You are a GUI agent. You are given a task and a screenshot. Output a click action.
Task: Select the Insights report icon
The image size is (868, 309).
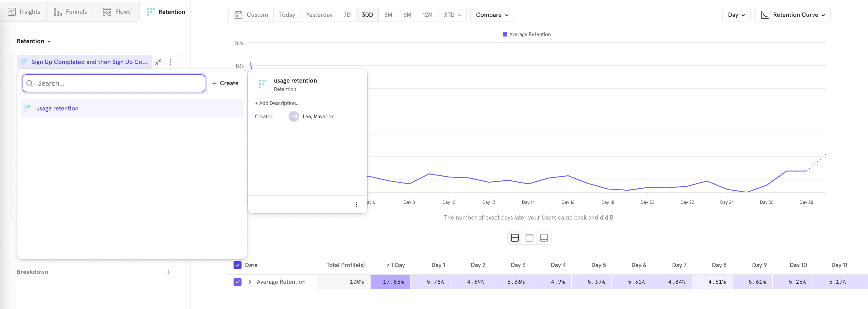12,11
